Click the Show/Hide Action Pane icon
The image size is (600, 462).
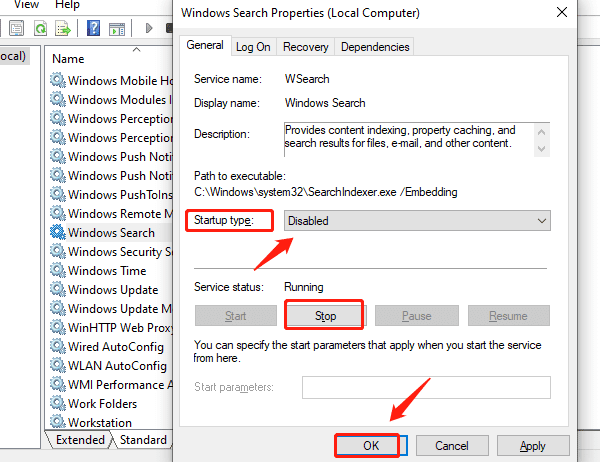coord(117,29)
